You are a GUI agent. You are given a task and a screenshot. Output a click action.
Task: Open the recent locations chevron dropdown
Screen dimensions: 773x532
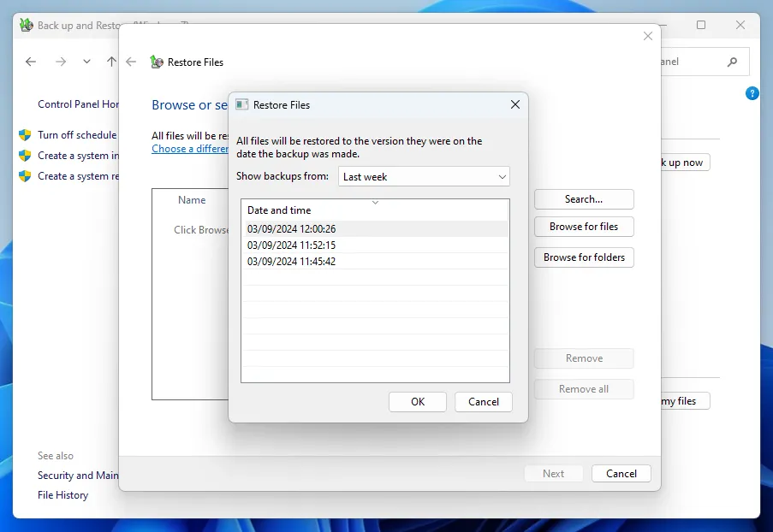[x=86, y=62]
